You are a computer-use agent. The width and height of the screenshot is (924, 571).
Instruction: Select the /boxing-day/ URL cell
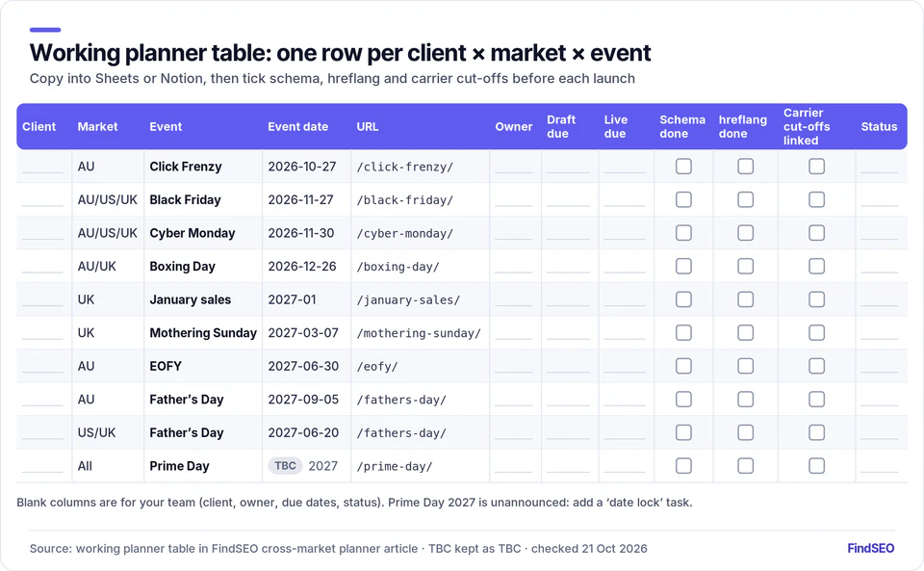[398, 267]
